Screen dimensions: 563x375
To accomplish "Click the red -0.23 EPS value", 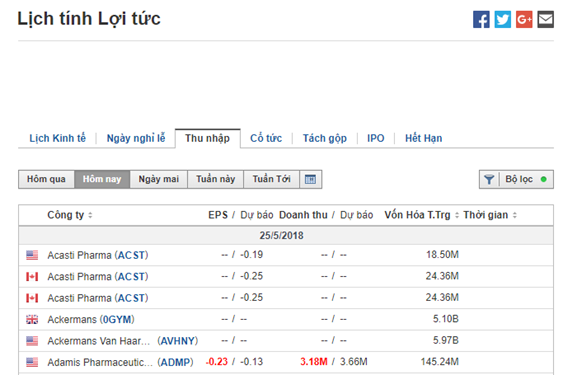I will [217, 362].
